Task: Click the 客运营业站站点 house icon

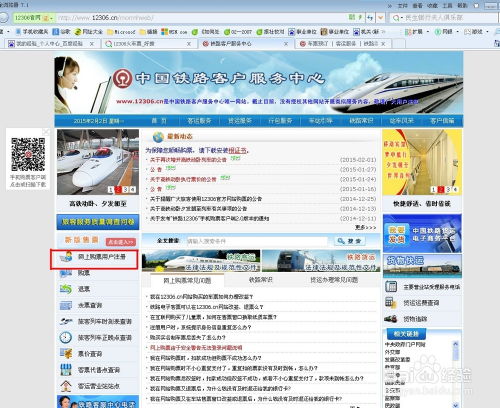Action: click(66, 386)
